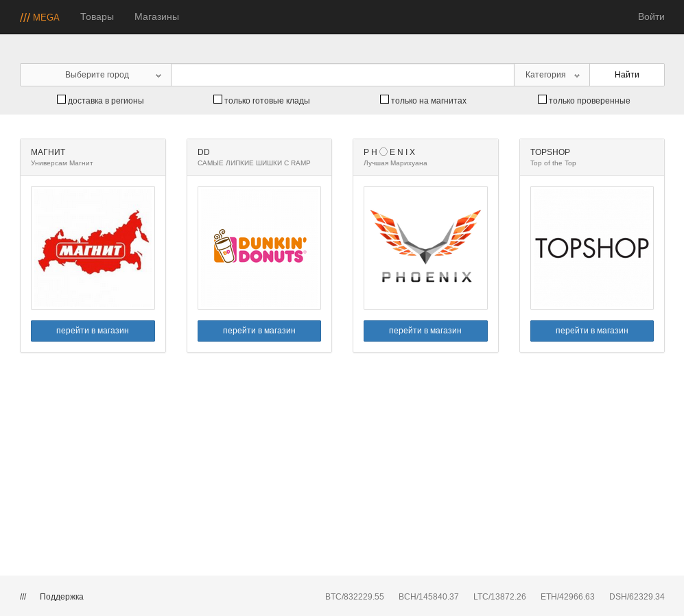
Task: Toggle the "только готовые клады" checkbox
Action: click(x=218, y=99)
